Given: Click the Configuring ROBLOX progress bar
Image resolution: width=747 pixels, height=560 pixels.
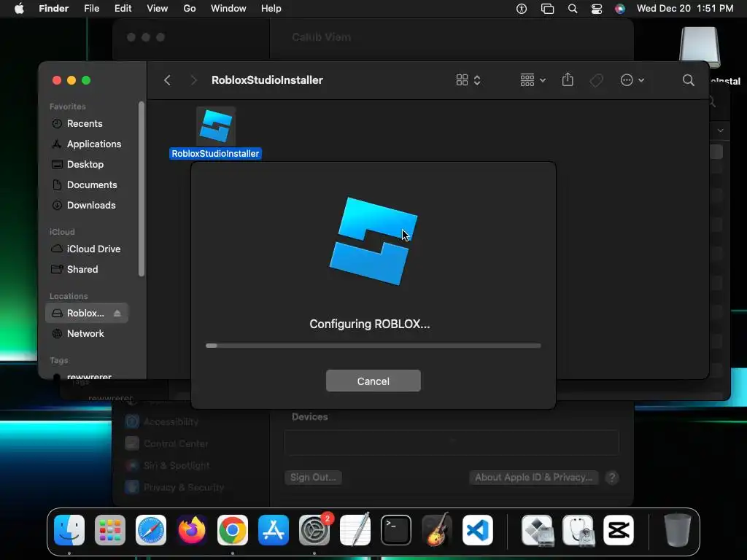Looking at the screenshot, I should [373, 346].
